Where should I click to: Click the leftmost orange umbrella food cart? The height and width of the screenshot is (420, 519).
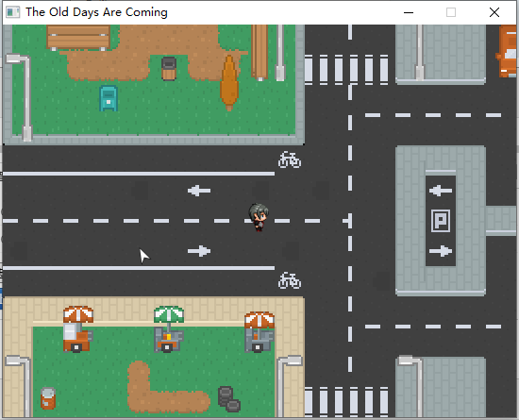coord(78,329)
